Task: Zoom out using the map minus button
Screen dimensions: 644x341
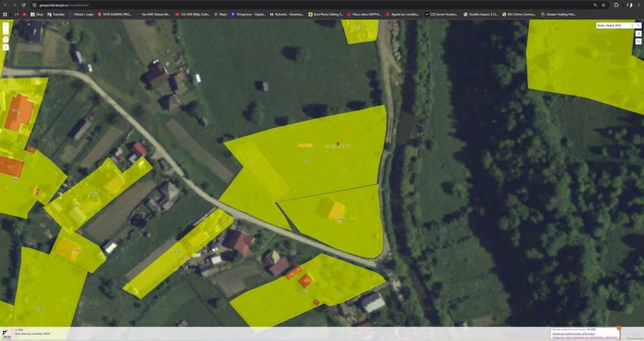Action: click(x=6, y=32)
